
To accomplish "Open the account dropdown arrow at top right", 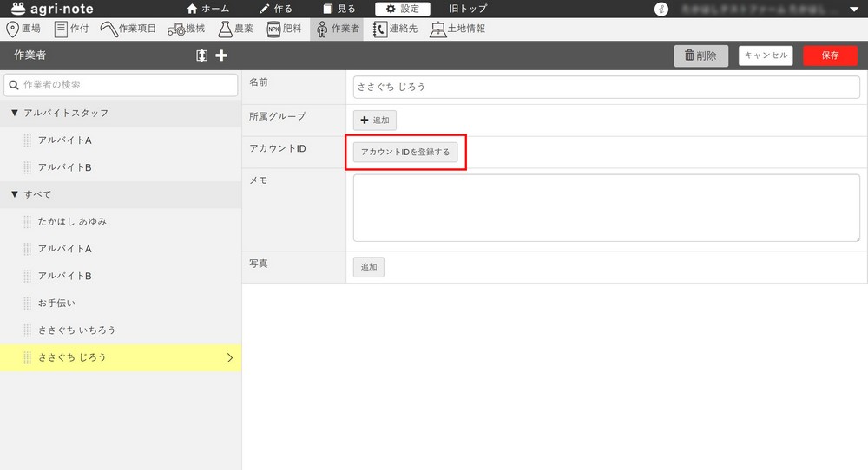I will [852, 10].
